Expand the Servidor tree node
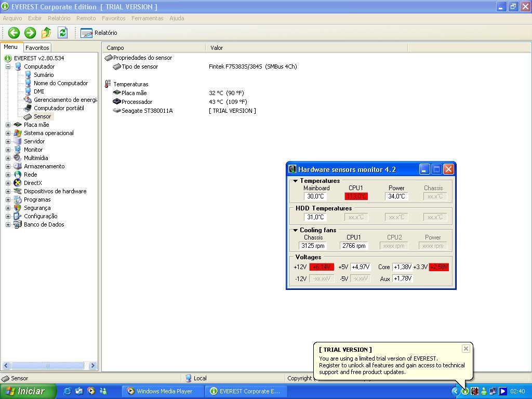This screenshot has height=399, width=532. (8, 141)
